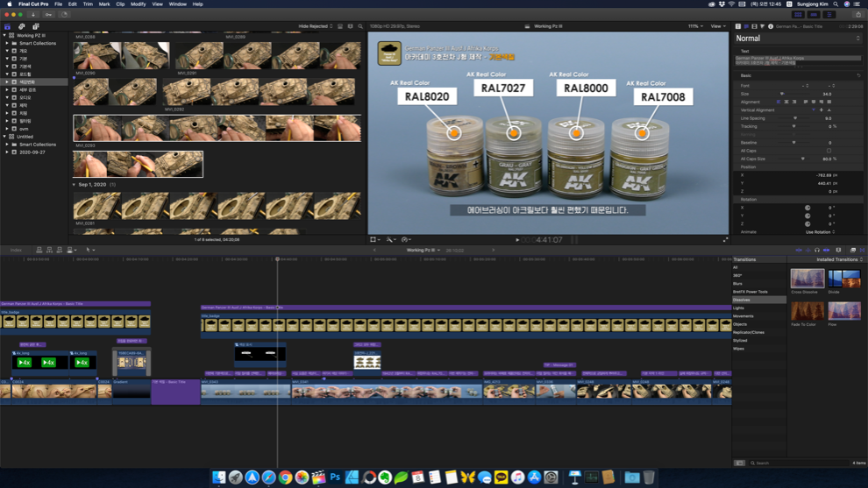Open the Normal text style dropdown
The image size is (868, 488).
click(x=798, y=39)
